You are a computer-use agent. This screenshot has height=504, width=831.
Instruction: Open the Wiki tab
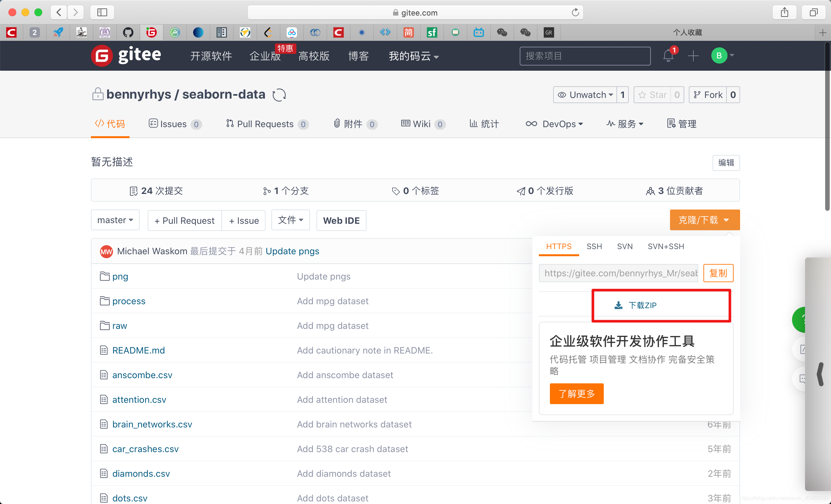click(x=423, y=124)
